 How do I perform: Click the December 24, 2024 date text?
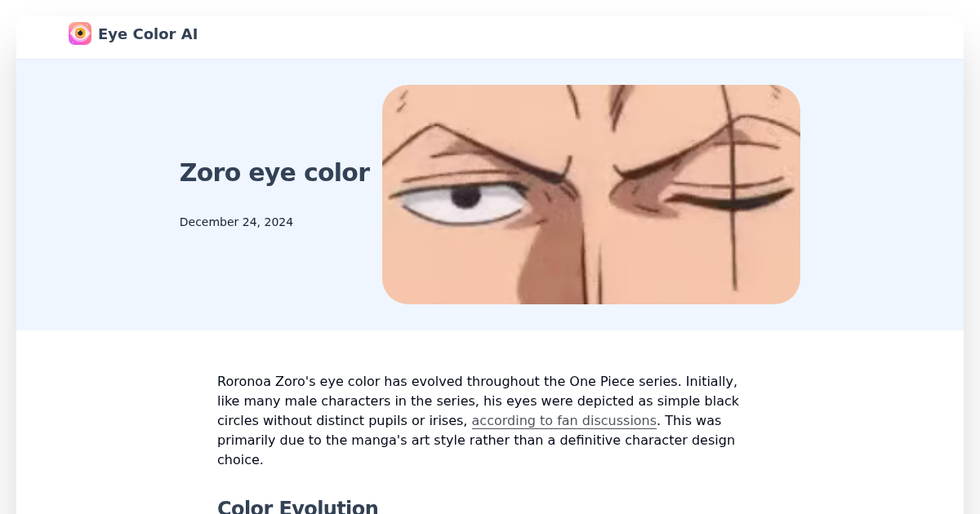click(236, 221)
